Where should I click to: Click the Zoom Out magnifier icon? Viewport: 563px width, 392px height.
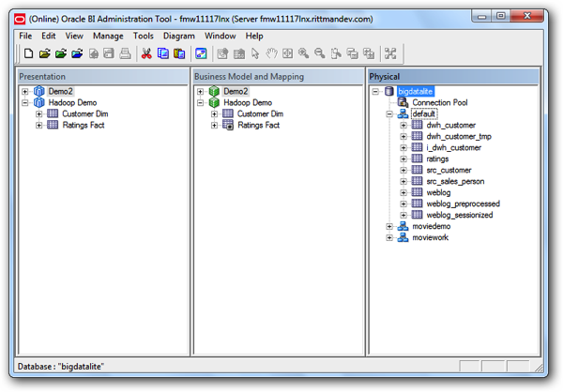tap(320, 53)
